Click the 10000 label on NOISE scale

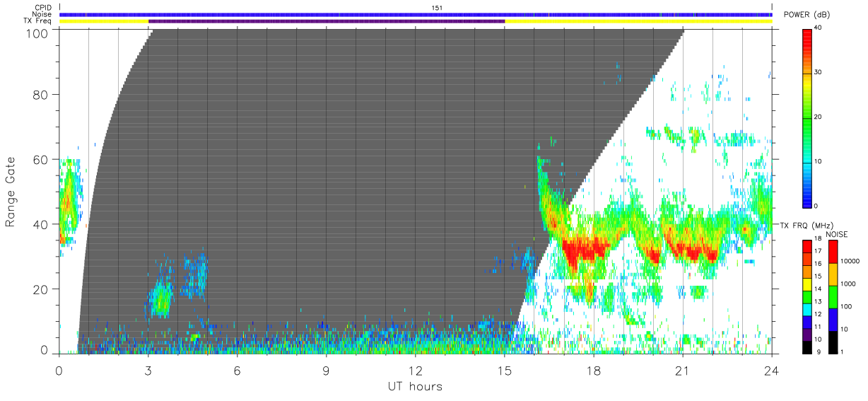[850, 261]
